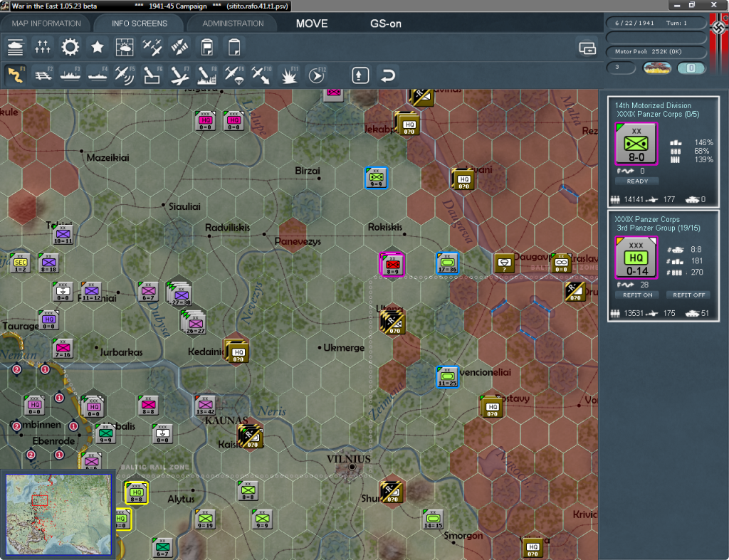The width and height of the screenshot is (729, 560).
Task: Select the 27=30 unit stack
Action: tap(180, 295)
